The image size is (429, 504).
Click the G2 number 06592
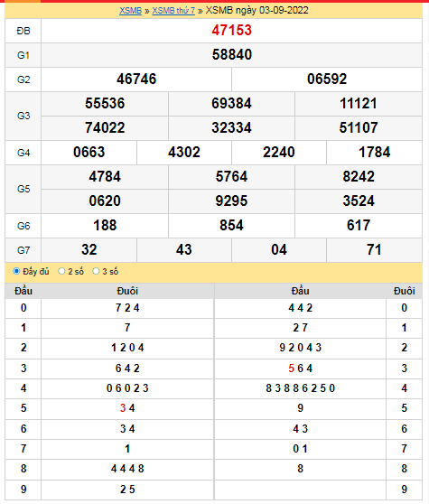click(x=327, y=79)
